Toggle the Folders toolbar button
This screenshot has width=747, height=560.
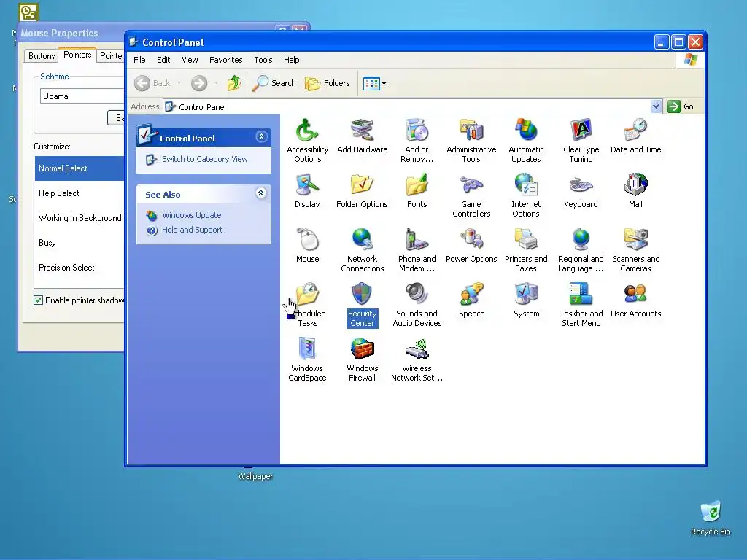328,83
